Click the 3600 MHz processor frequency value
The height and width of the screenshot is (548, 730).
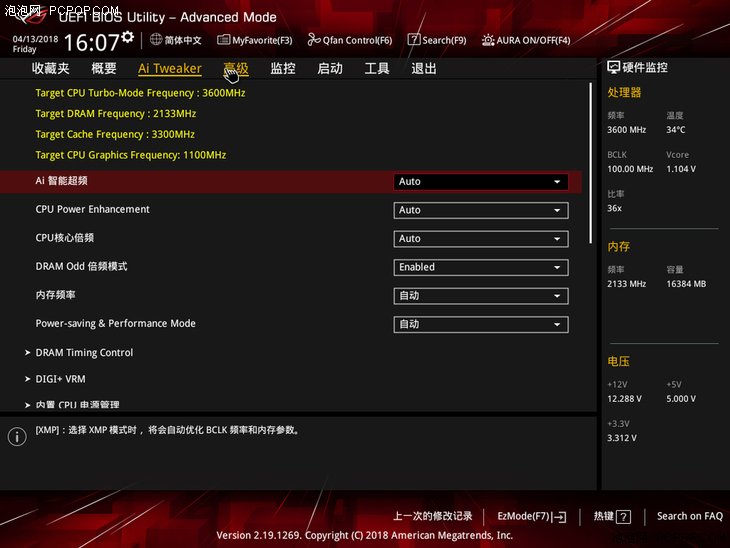tap(626, 130)
